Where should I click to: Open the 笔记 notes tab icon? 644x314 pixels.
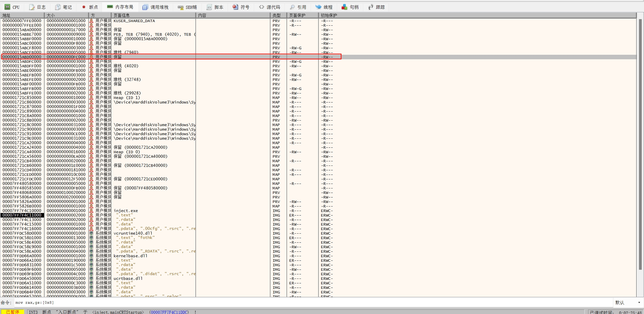click(x=58, y=7)
